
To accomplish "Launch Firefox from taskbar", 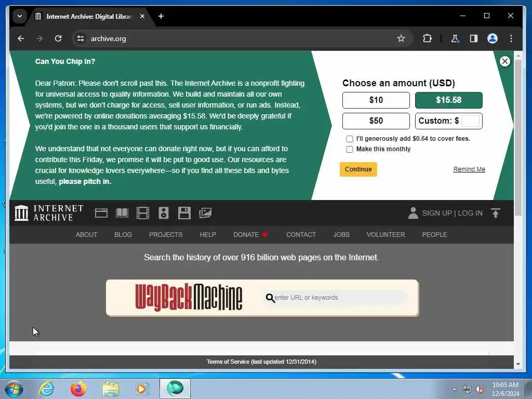I will tap(78, 389).
